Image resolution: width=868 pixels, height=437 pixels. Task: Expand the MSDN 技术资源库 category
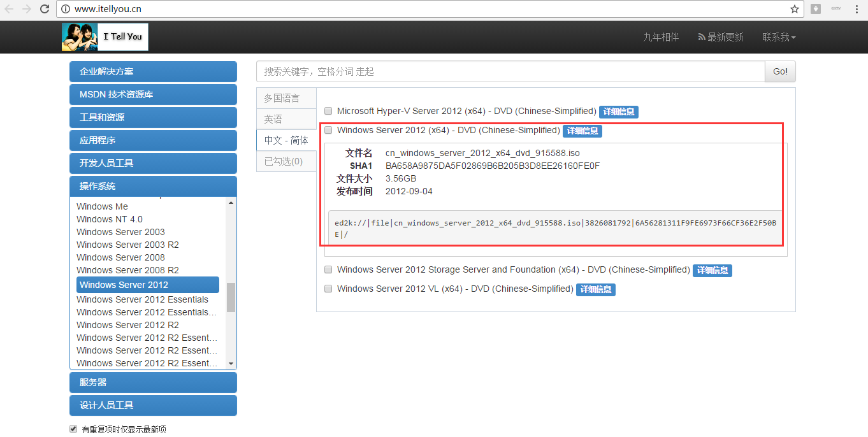pyautogui.click(x=153, y=94)
